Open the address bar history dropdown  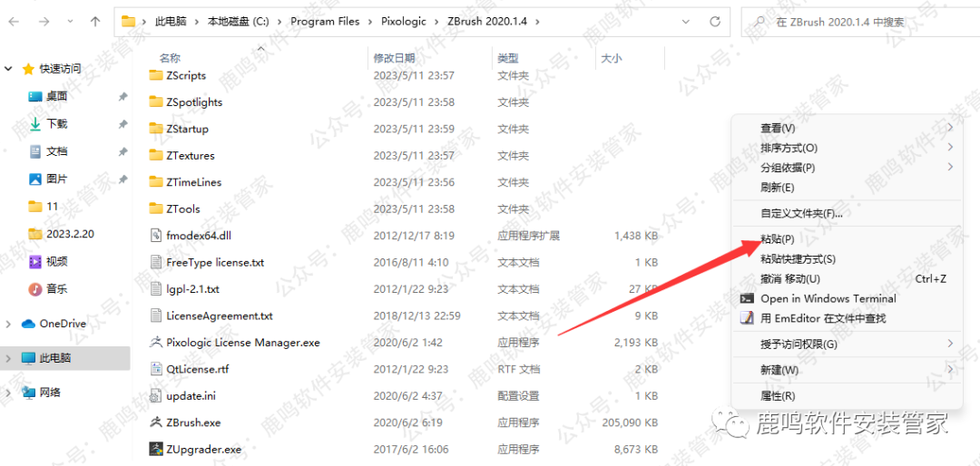[688, 21]
